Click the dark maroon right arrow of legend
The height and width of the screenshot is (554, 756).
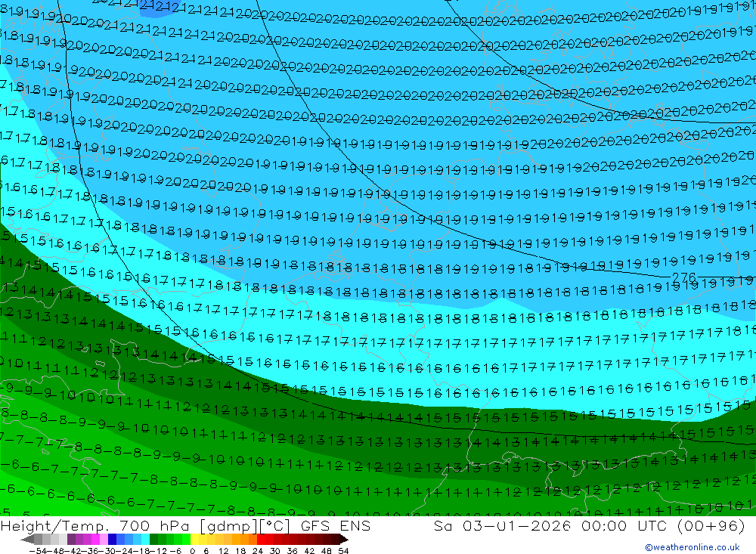tap(344, 540)
